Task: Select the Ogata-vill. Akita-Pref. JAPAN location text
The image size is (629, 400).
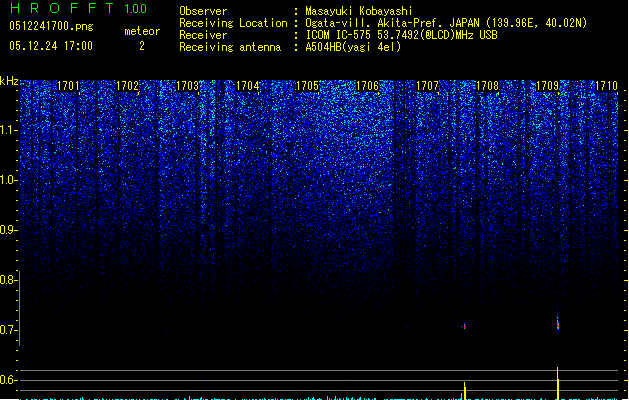Action: click(446, 23)
